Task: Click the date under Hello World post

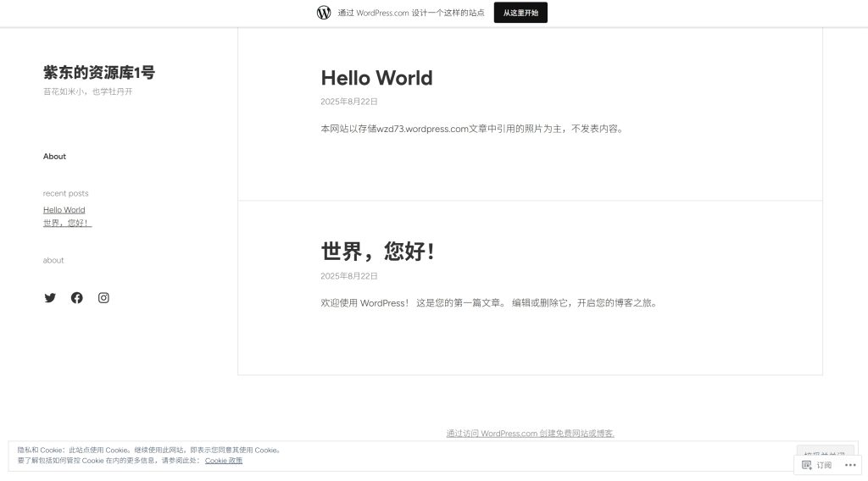Action: coord(348,102)
